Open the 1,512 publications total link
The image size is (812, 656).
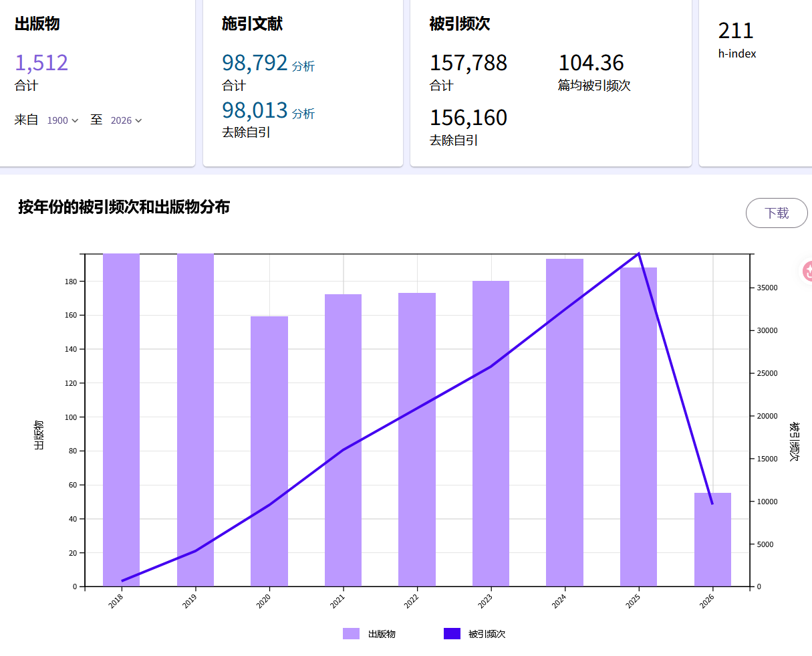tap(41, 63)
